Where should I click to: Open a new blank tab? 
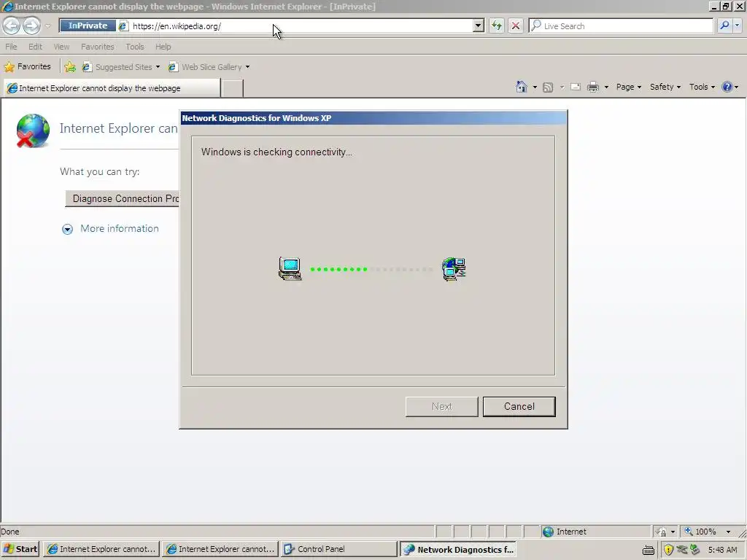(233, 88)
